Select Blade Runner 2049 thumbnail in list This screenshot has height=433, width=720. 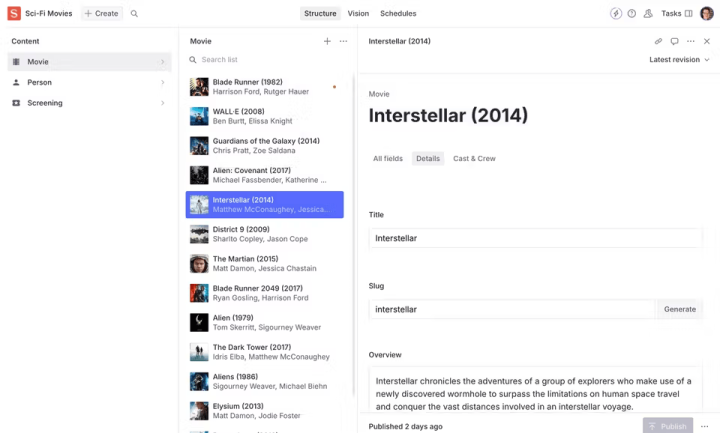coord(199,293)
